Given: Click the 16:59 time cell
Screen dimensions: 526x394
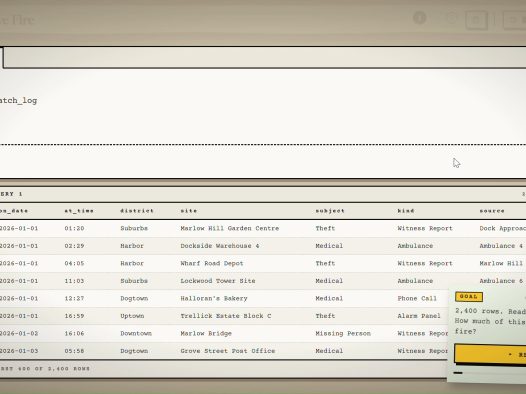Looking at the screenshot, I should (74, 316).
